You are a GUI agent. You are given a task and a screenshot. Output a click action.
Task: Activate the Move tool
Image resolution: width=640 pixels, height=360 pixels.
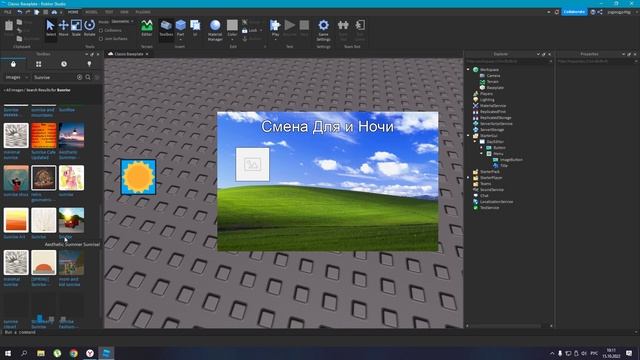click(63, 28)
